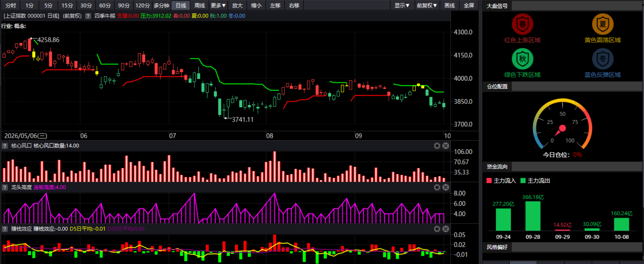This screenshot has width=644, height=264.
Task: Close the 核心风口 indicator panel
Action: [445, 146]
